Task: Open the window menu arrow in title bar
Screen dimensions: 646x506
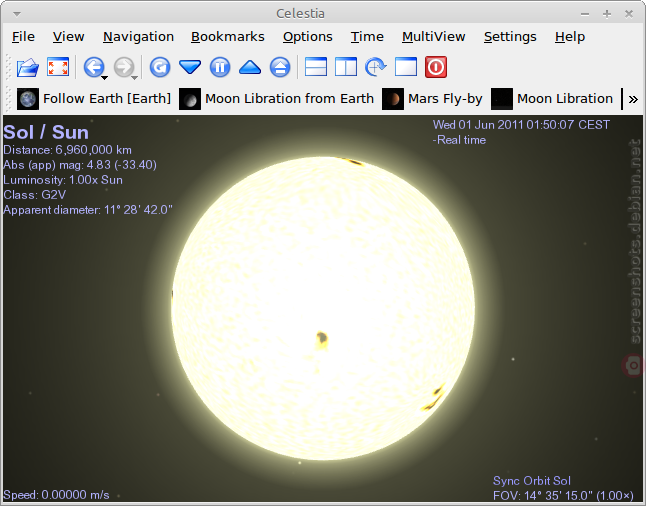Action: (16, 14)
